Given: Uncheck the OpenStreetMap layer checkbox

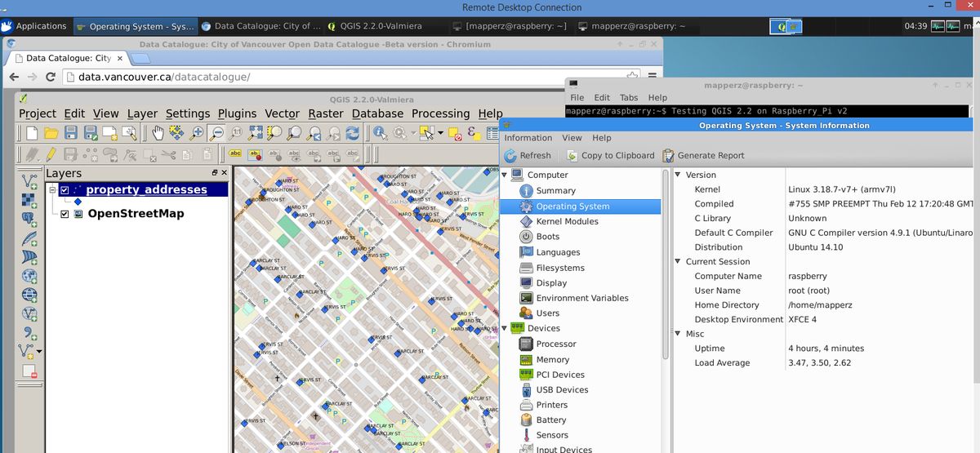Looking at the screenshot, I should pyautogui.click(x=65, y=214).
